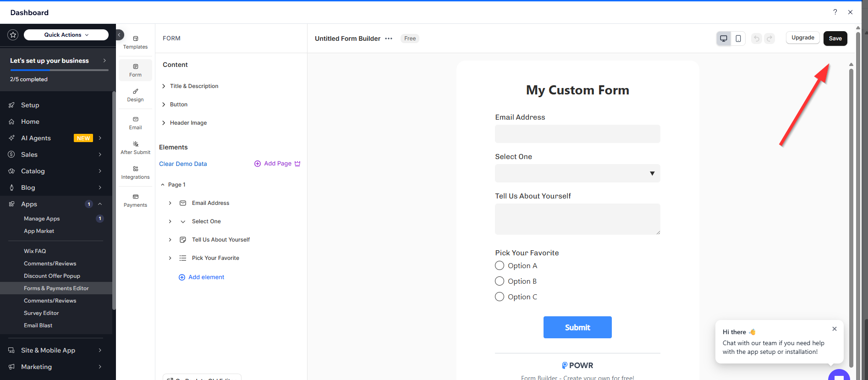This screenshot has height=380, width=868.
Task: Expand the Pick Your Favorite element
Action: (170, 258)
